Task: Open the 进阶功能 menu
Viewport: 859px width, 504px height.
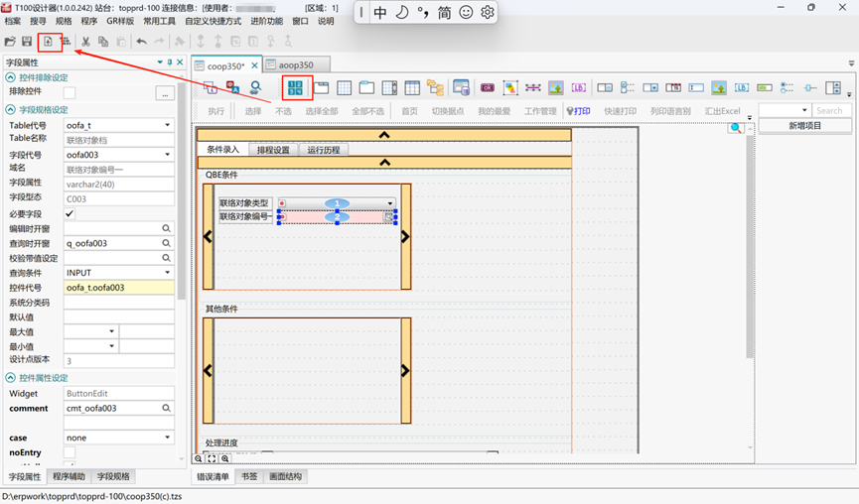Action: point(267,21)
